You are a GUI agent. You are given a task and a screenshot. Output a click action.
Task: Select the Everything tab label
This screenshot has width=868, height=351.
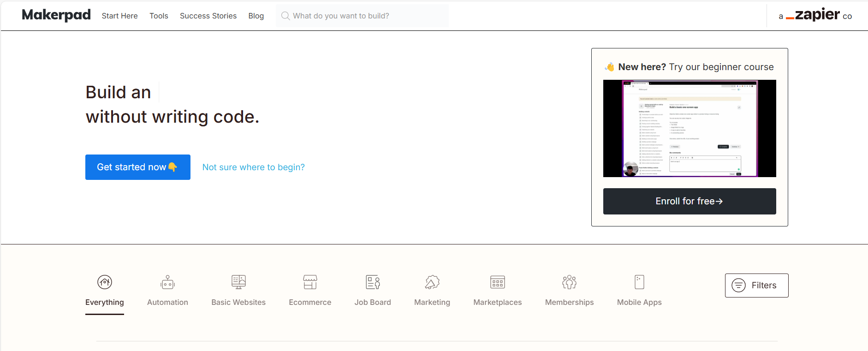tap(105, 303)
